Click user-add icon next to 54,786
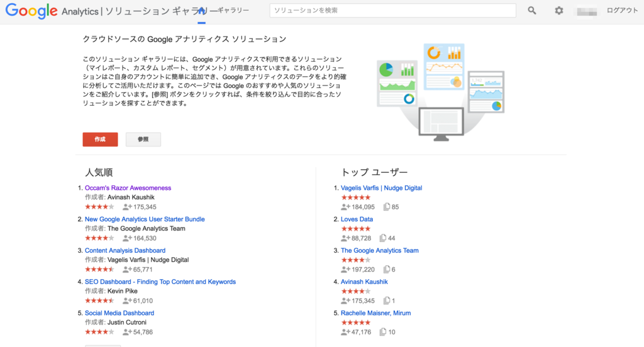Viewport: 644px width, 347px height. coord(127,332)
